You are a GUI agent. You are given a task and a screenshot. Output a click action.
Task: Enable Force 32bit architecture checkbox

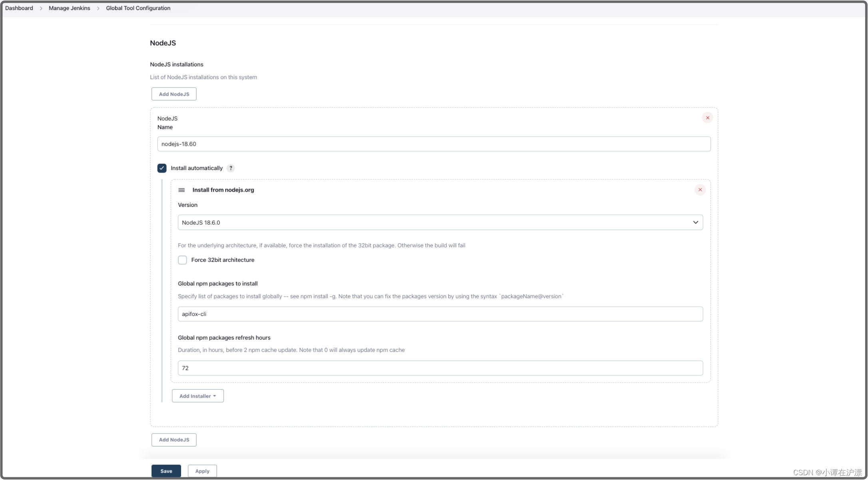pyautogui.click(x=182, y=260)
